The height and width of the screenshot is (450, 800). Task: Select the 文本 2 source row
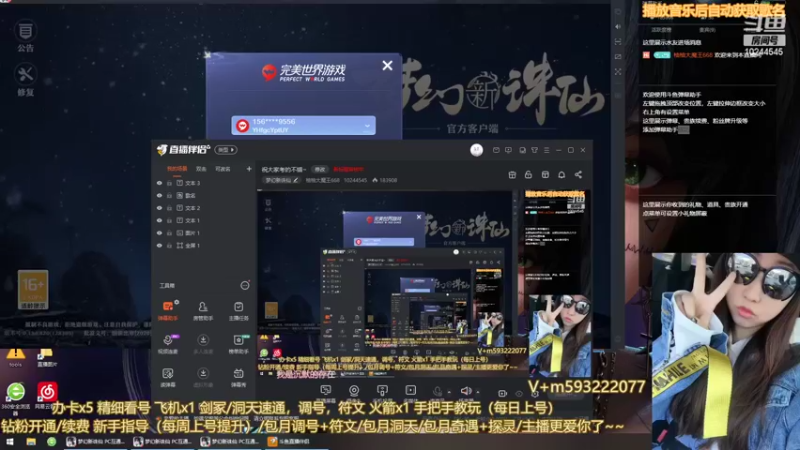click(x=204, y=208)
